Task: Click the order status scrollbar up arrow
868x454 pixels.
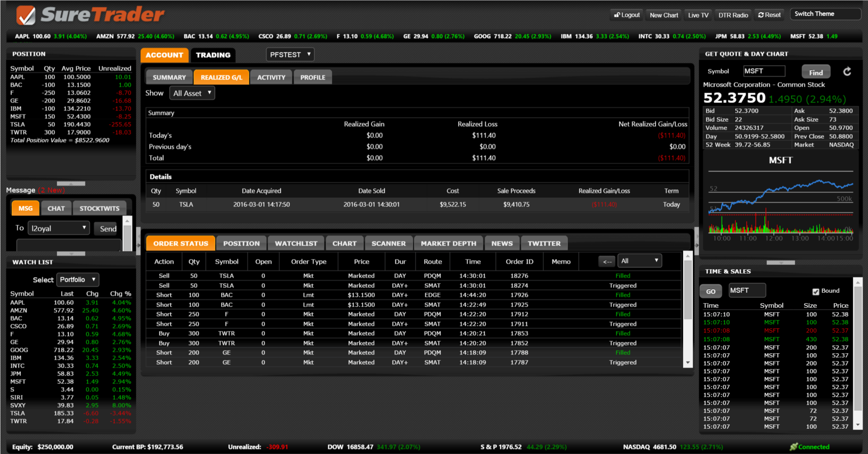Action: coord(688,256)
